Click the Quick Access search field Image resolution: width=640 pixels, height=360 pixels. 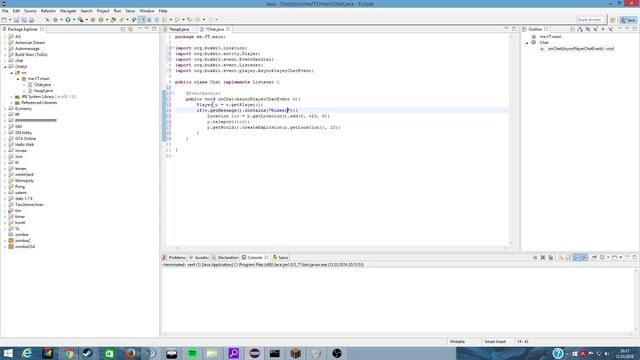590,20
